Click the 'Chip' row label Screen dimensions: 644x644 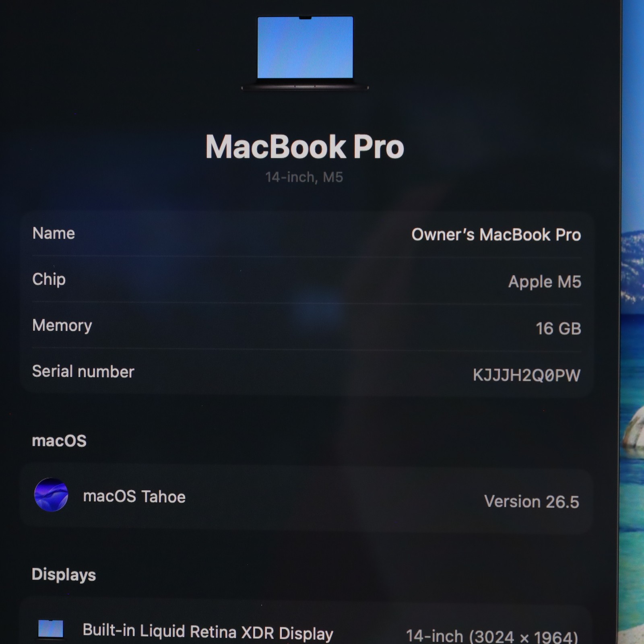[49, 279]
